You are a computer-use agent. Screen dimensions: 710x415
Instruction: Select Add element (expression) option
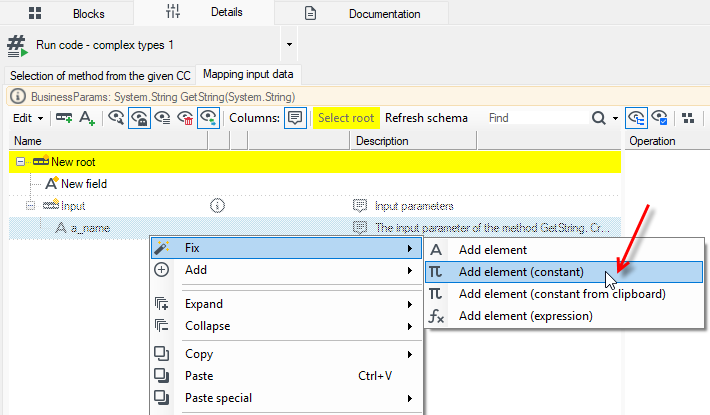tap(525, 316)
